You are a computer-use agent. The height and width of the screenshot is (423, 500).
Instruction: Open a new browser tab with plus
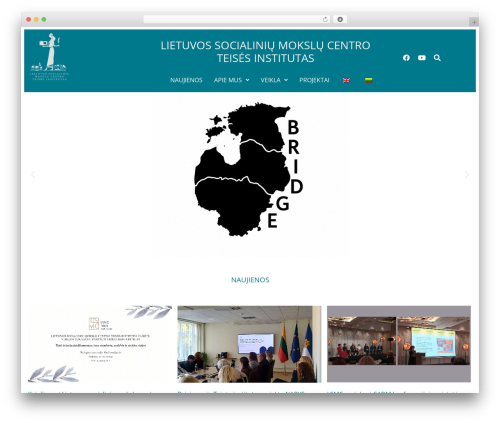[x=474, y=22]
